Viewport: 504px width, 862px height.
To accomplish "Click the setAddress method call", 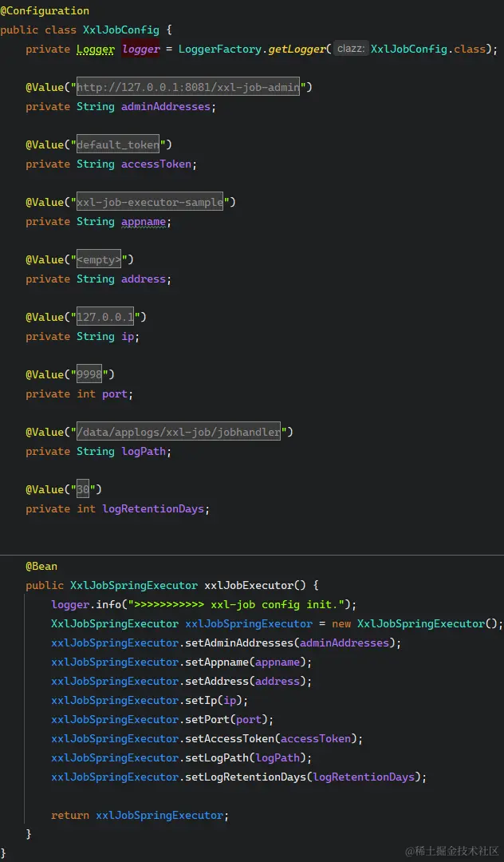I will pos(217,681).
